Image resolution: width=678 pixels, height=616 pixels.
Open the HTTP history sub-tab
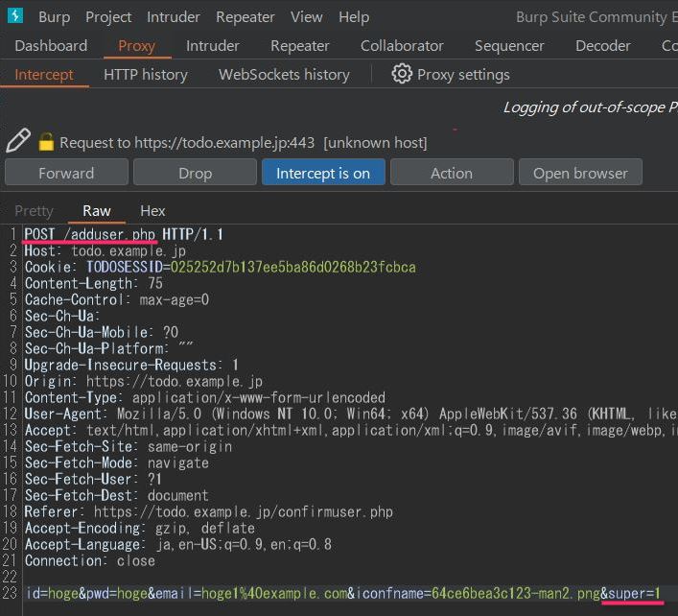[x=146, y=75]
